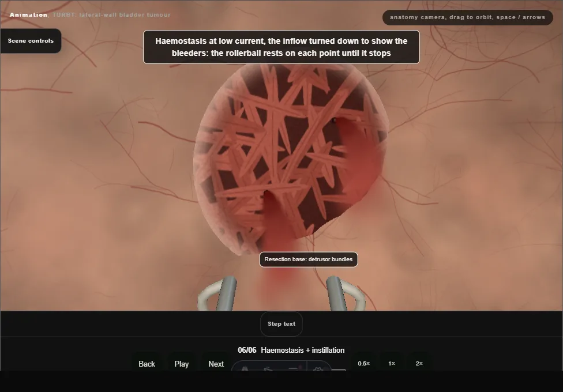This screenshot has width=563, height=392.
Task: Play the animation
Action: 181,364
